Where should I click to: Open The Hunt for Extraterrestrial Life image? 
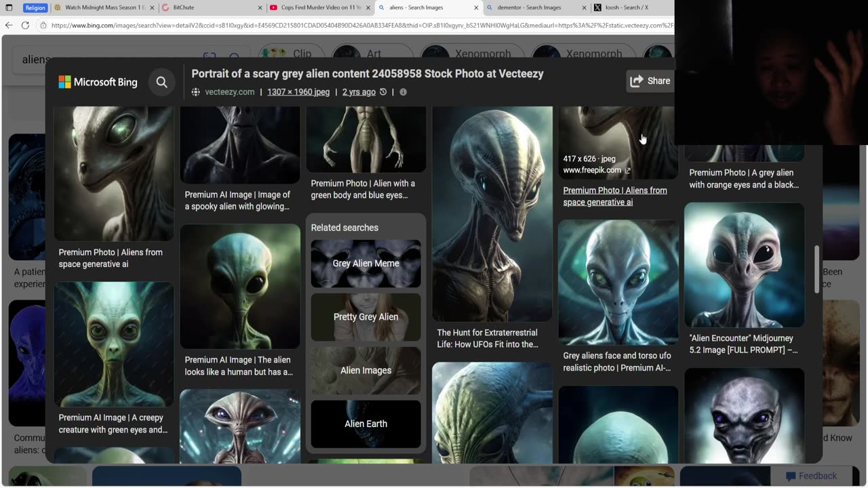click(492, 213)
